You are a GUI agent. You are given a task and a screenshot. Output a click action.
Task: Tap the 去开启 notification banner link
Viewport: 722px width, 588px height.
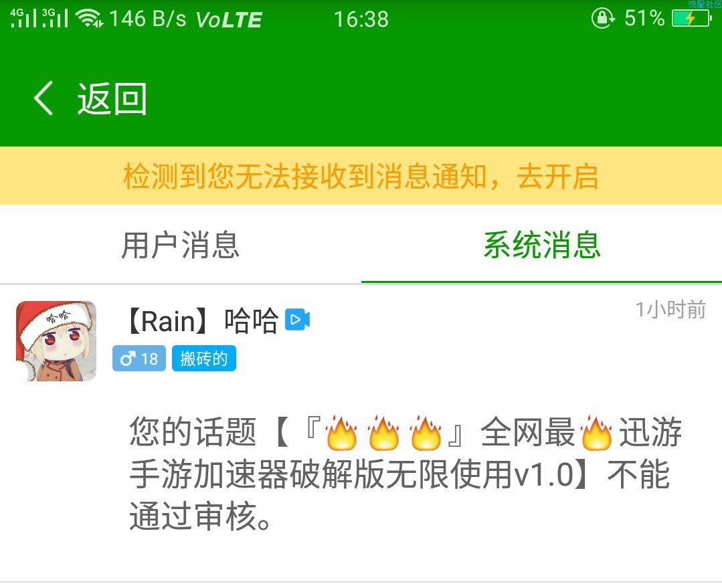point(557,177)
